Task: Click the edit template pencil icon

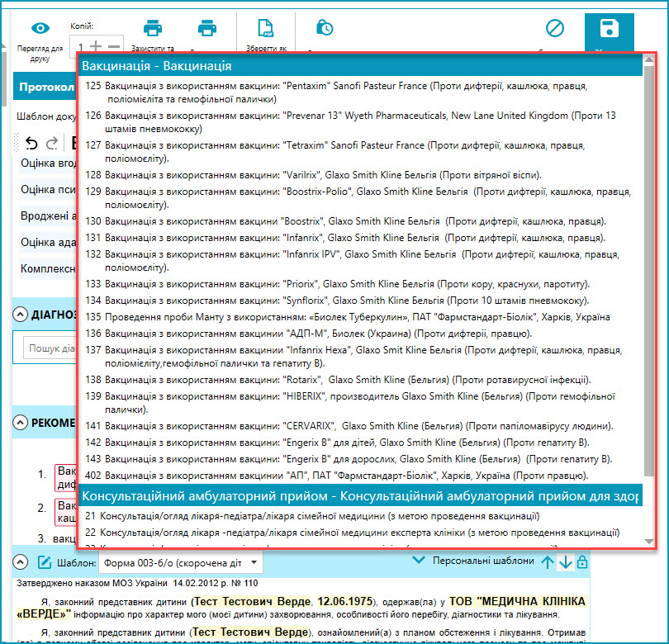Action: coord(44,562)
